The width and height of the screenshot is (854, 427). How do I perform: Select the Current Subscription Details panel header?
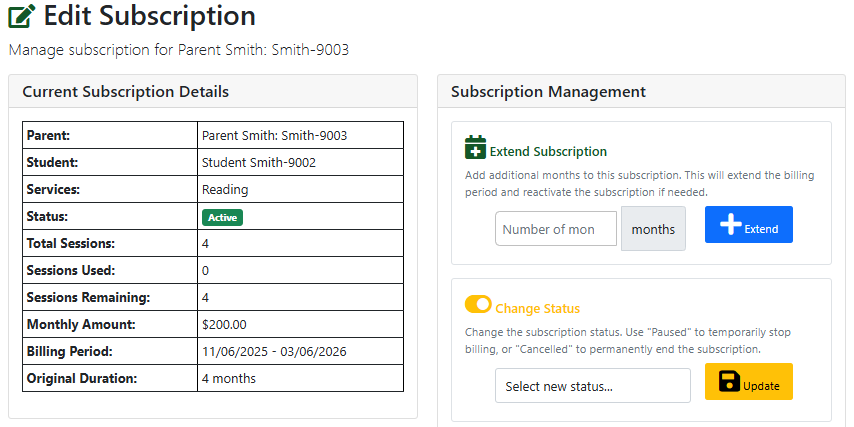point(126,92)
